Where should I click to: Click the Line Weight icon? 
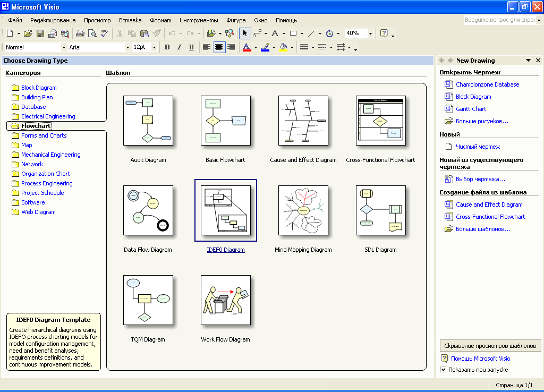[x=304, y=47]
